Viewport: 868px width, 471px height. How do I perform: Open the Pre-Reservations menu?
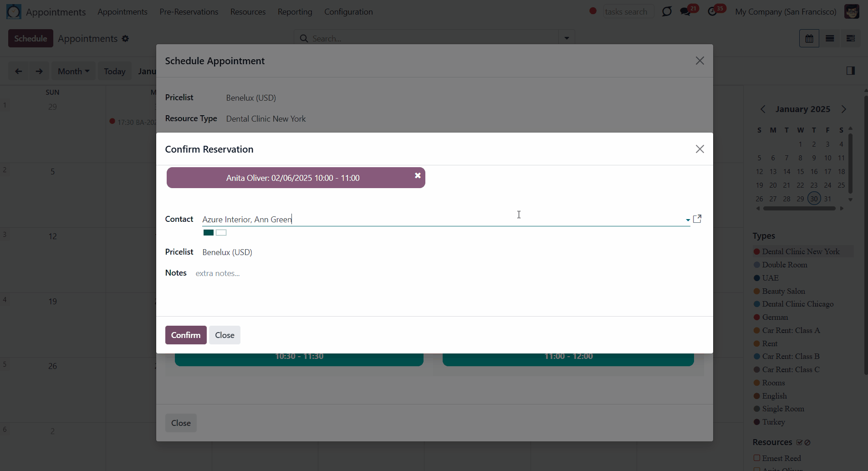pyautogui.click(x=189, y=11)
